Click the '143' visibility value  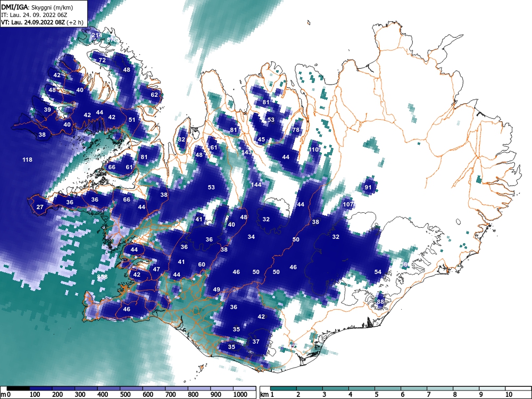(x=247, y=152)
